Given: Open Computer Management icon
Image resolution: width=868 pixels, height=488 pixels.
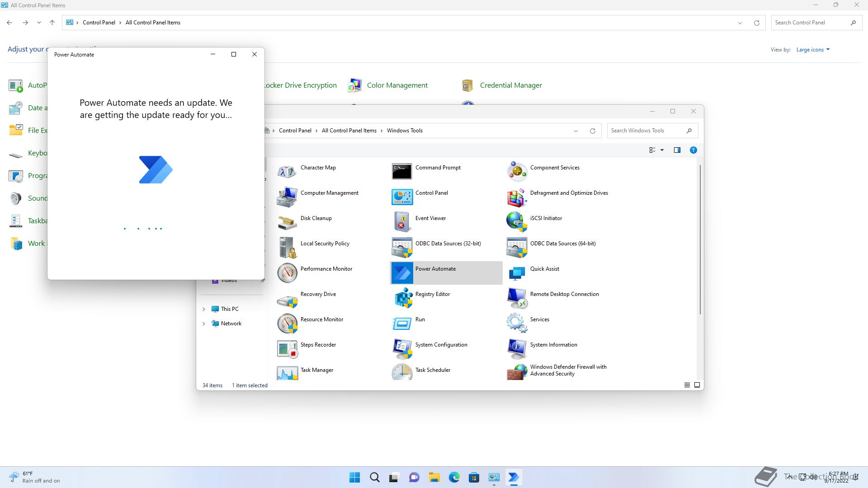Looking at the screenshot, I should pos(287,197).
